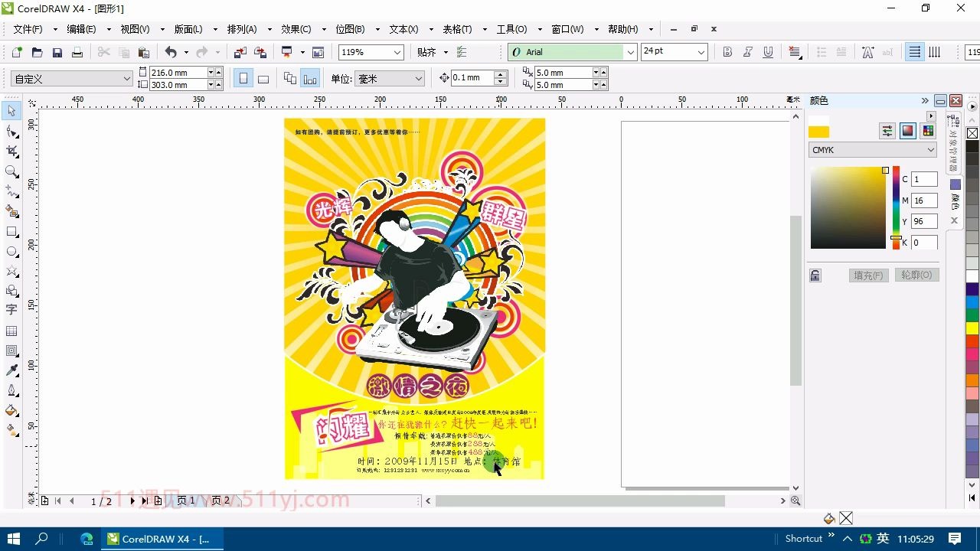Toggle Italic text formatting

click(x=747, y=52)
